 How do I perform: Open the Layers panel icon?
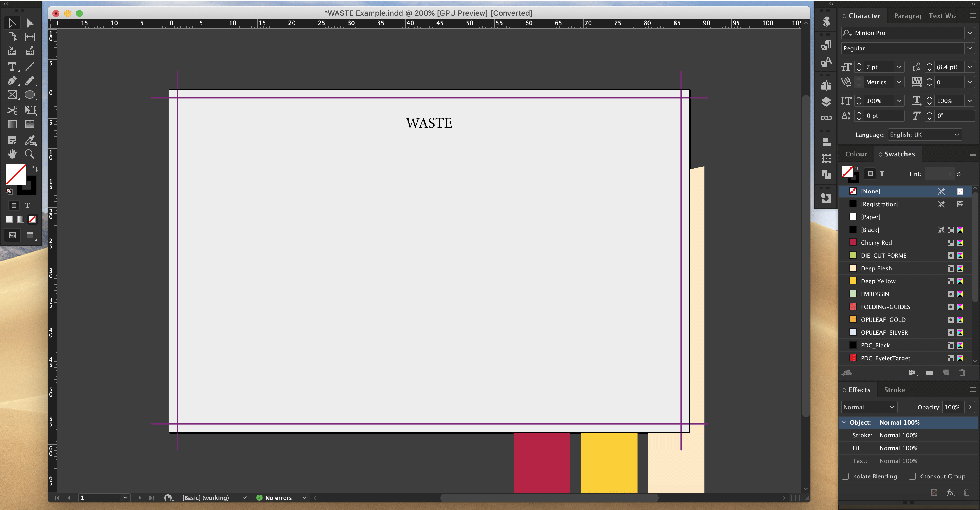826,102
